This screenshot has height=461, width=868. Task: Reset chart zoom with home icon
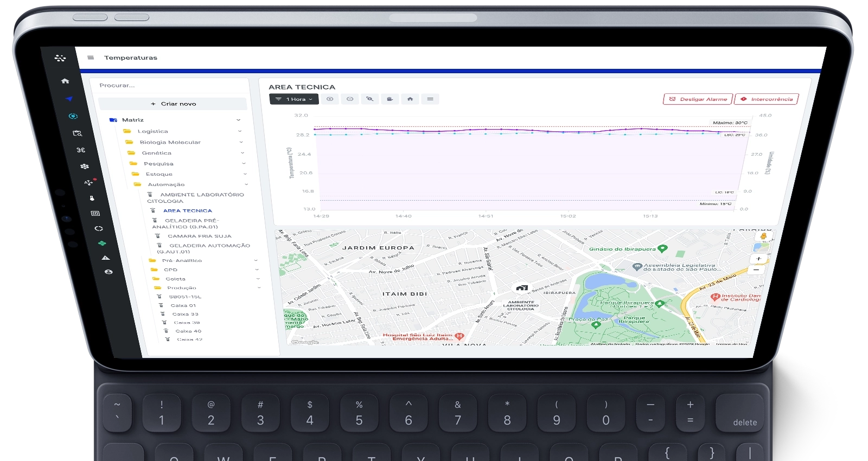point(410,99)
